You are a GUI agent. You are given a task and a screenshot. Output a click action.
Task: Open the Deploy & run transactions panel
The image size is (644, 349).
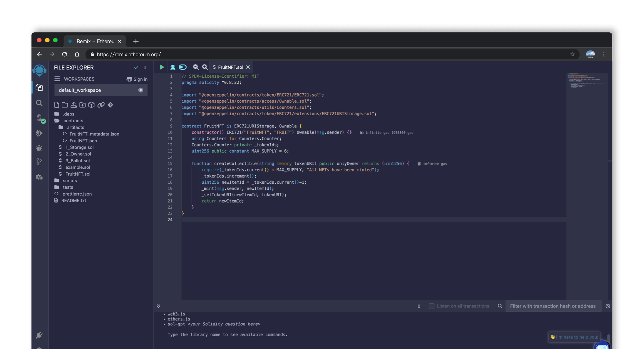click(x=39, y=133)
